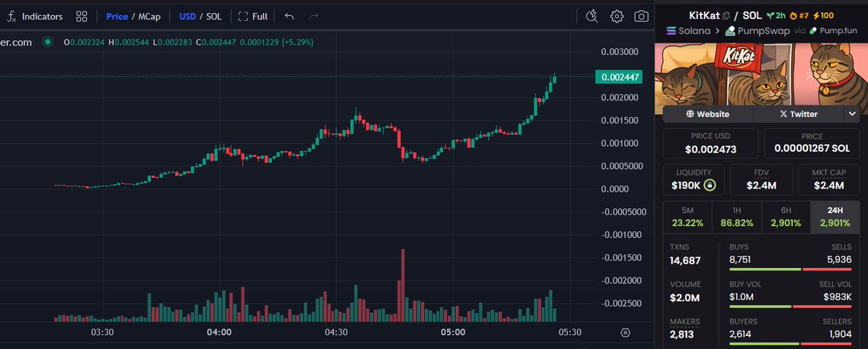Click the LIQUIDITY $190K box
This screenshot has height=349, width=868.
694,179
